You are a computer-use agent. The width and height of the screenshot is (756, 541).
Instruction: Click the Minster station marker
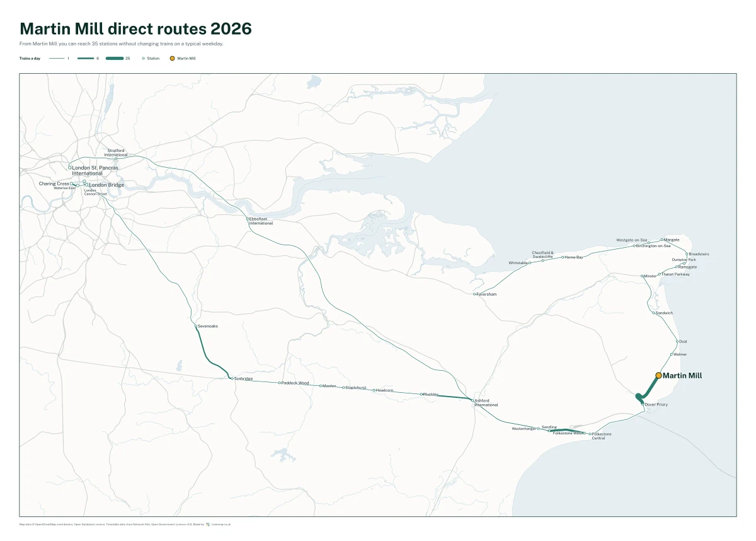642,276
